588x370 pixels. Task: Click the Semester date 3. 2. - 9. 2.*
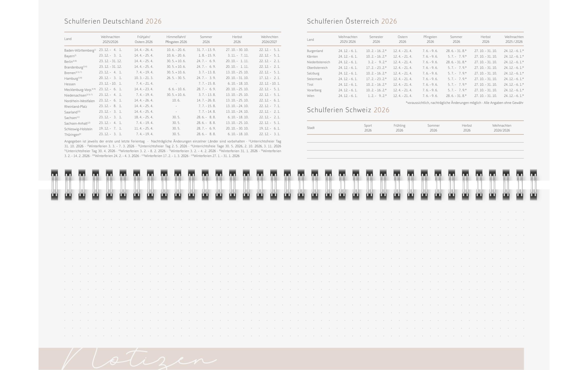[377, 62]
